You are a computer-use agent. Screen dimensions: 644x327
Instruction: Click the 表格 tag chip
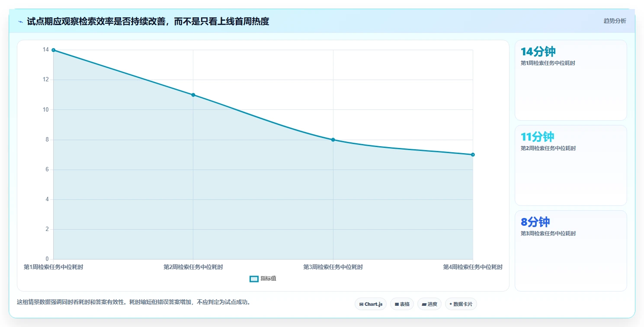pos(402,304)
